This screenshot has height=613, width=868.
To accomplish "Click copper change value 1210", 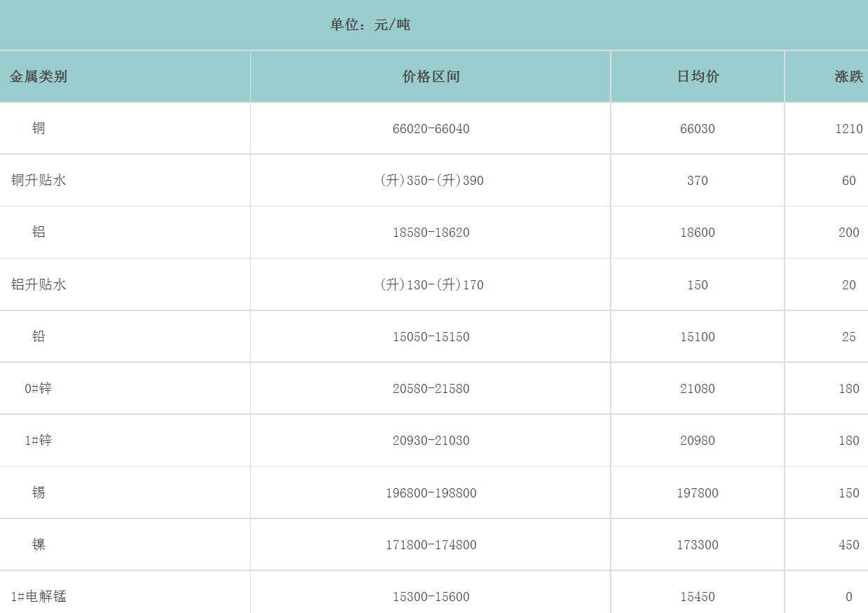I will (x=848, y=129).
